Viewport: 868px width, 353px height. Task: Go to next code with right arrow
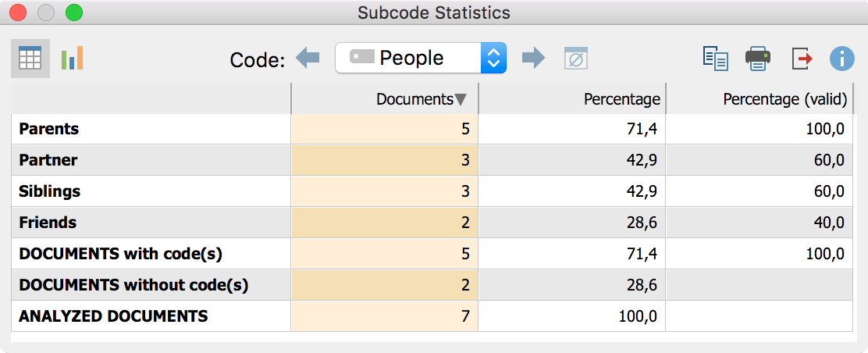click(x=534, y=58)
